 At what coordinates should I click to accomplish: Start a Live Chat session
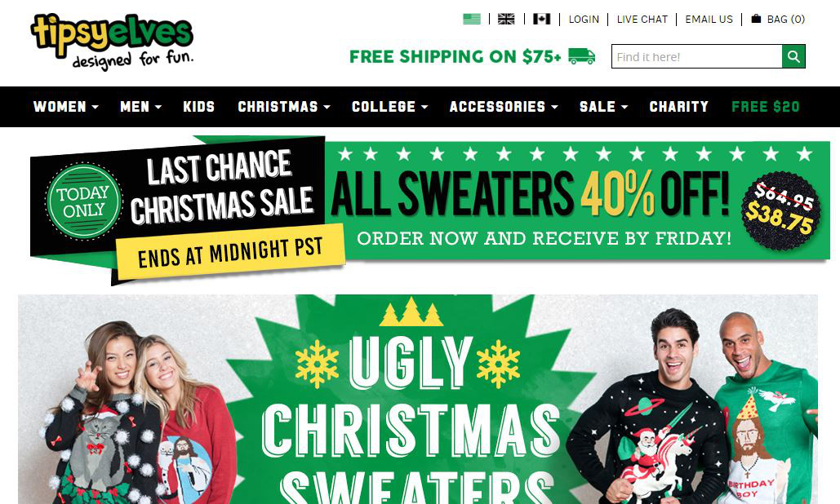(x=642, y=20)
